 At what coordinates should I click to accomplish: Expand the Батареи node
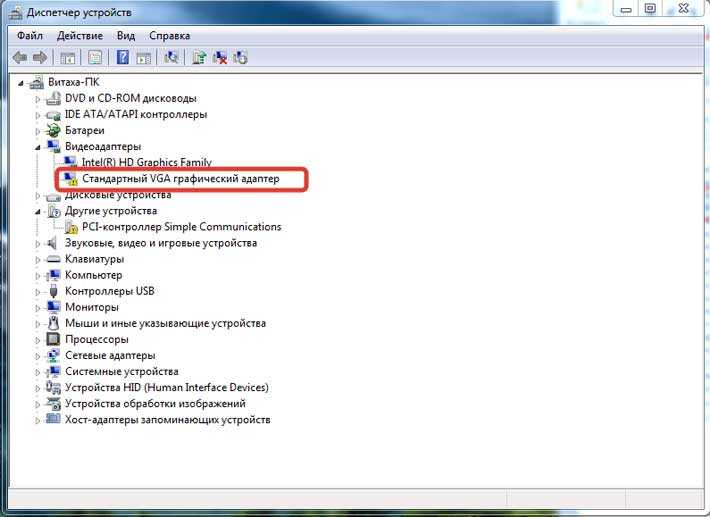click(x=38, y=131)
